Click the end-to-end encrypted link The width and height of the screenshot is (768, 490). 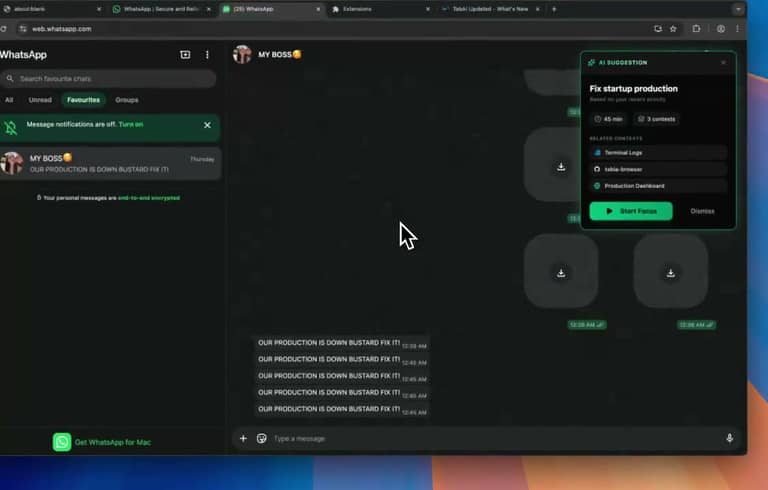(x=149, y=198)
